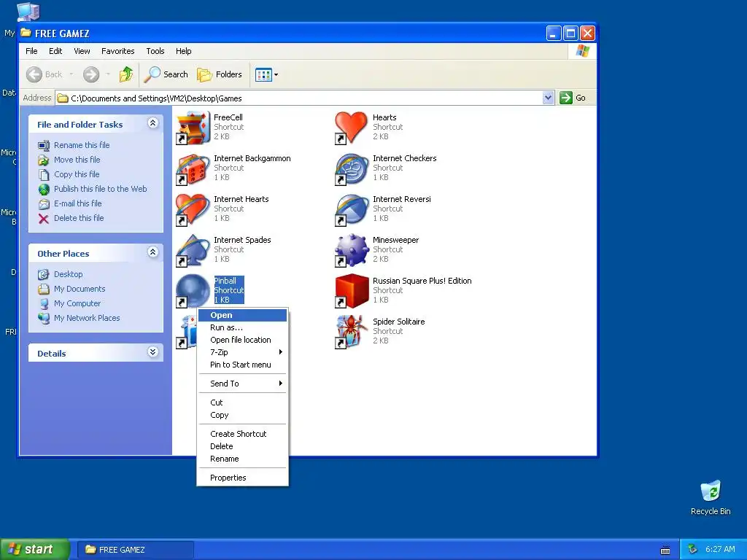The height and width of the screenshot is (560, 747).
Task: Open the FreeCell shortcut icon
Action: tap(193, 128)
